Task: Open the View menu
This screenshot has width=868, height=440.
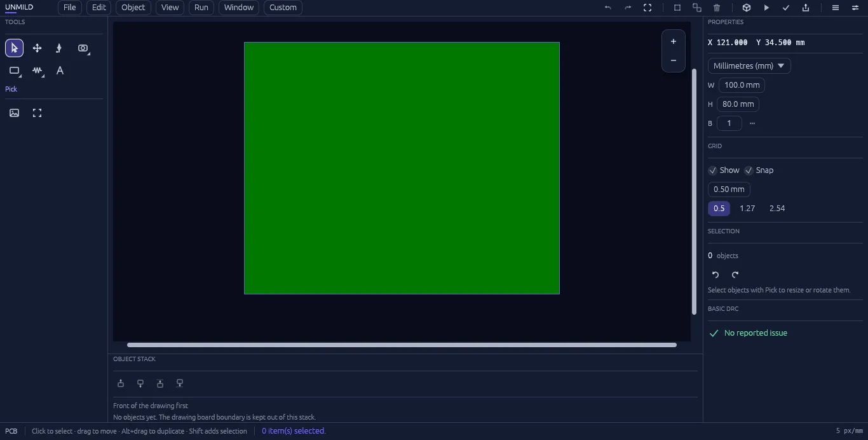Action: tap(170, 8)
